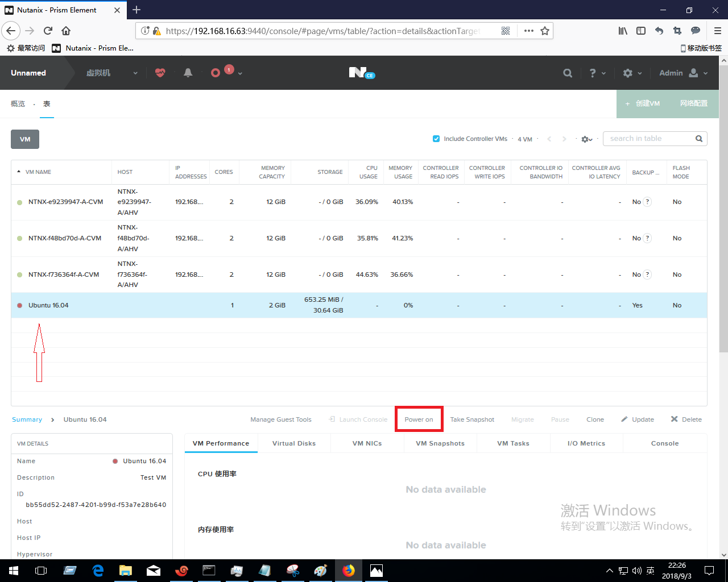The height and width of the screenshot is (582, 728).
Task: Go to previous table page arrow
Action: coord(549,139)
